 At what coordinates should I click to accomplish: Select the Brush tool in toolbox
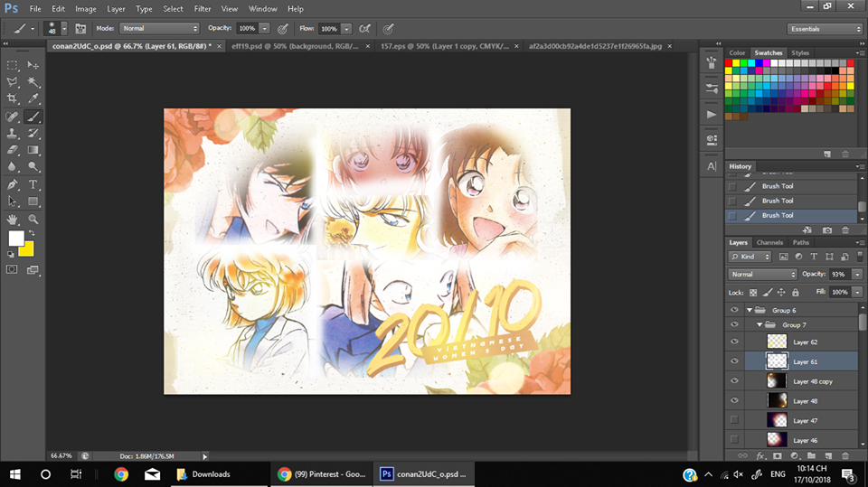point(33,117)
